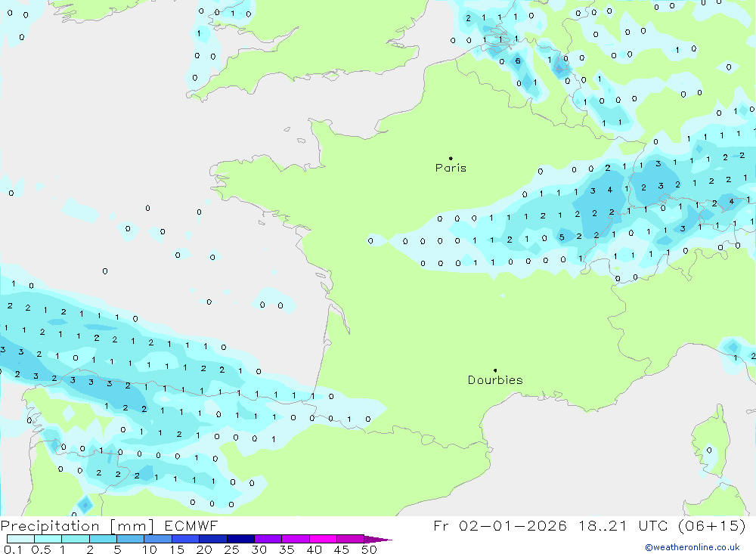Click the 5 mm legend color swatch

tap(130, 539)
